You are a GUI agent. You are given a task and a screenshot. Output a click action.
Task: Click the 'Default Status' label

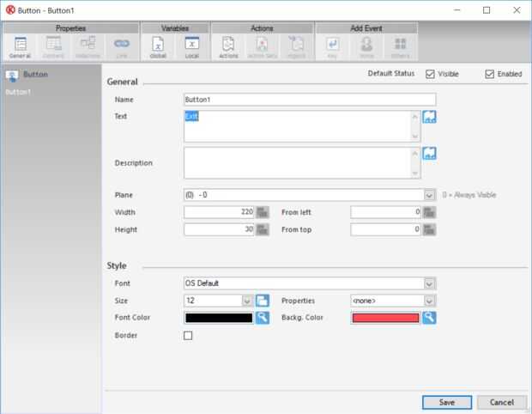391,73
